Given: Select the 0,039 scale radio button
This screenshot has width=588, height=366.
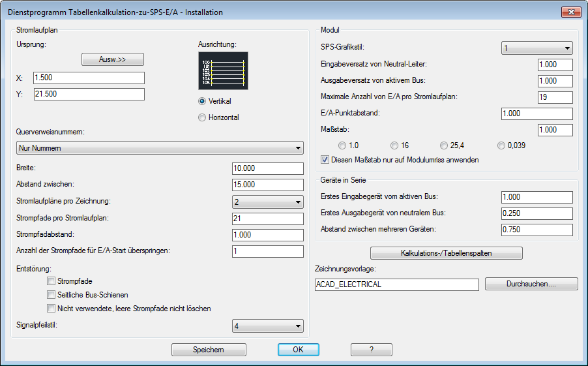Looking at the screenshot, I should click(501, 145).
